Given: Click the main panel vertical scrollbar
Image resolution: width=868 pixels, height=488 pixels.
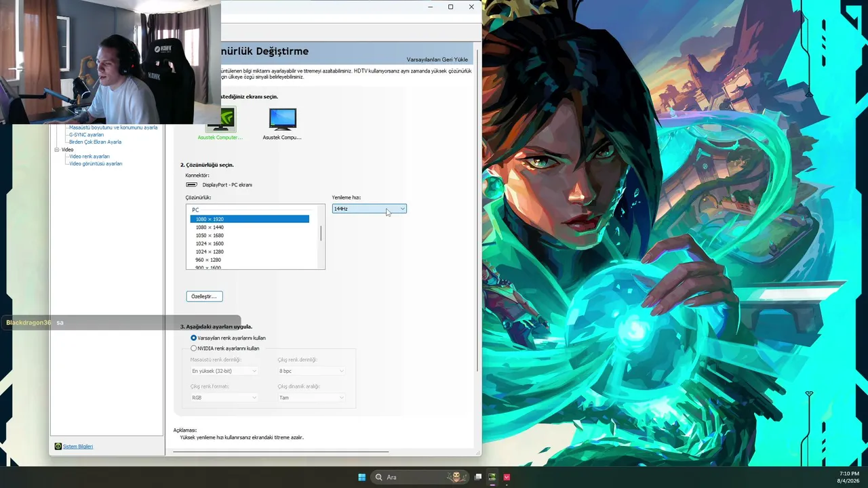Looking at the screenshot, I should [x=477, y=210].
